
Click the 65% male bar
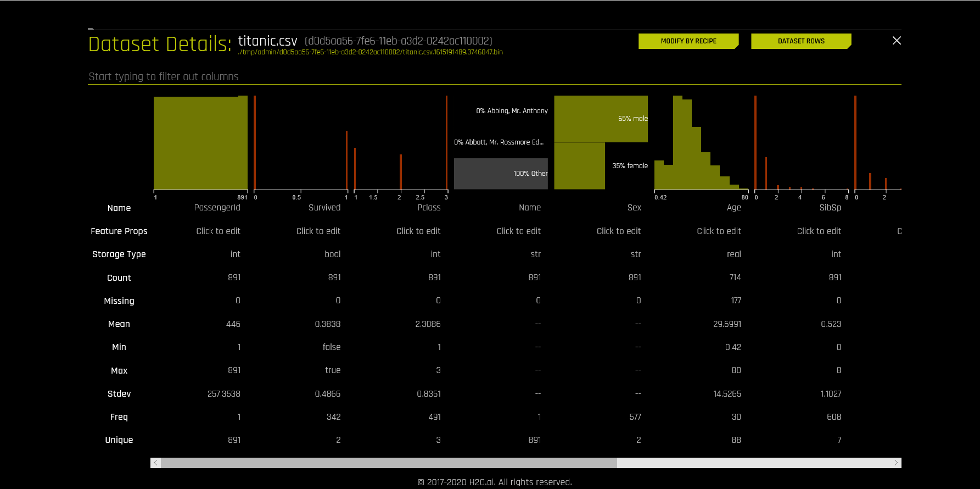coord(601,119)
